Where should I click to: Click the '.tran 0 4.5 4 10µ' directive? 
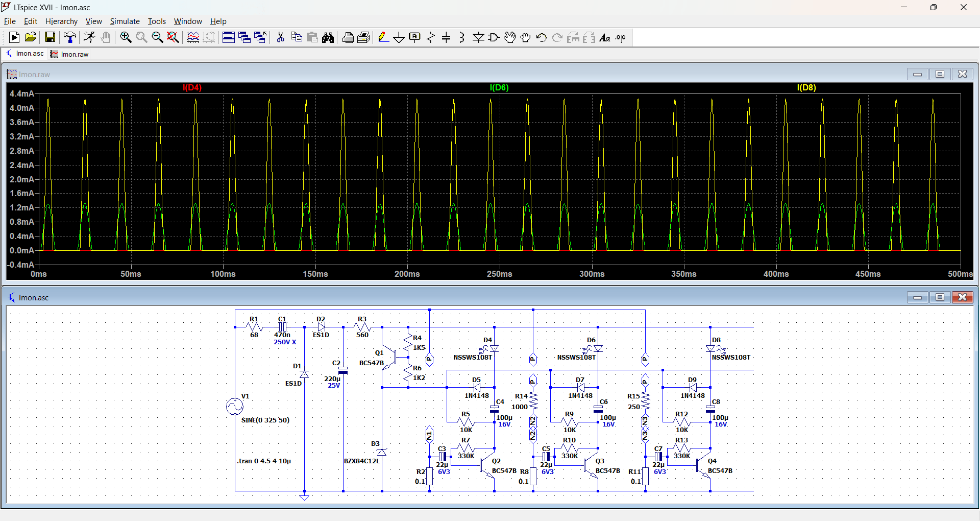pyautogui.click(x=264, y=461)
